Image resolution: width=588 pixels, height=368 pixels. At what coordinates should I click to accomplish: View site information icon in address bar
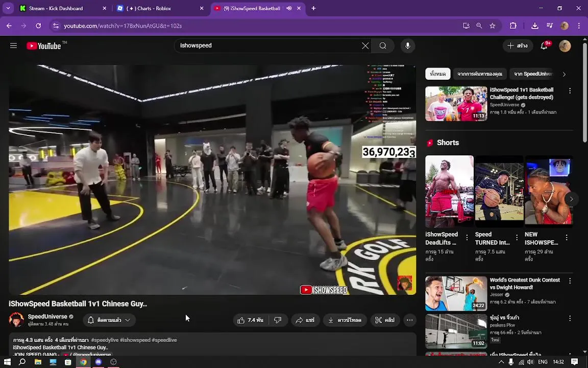56,26
